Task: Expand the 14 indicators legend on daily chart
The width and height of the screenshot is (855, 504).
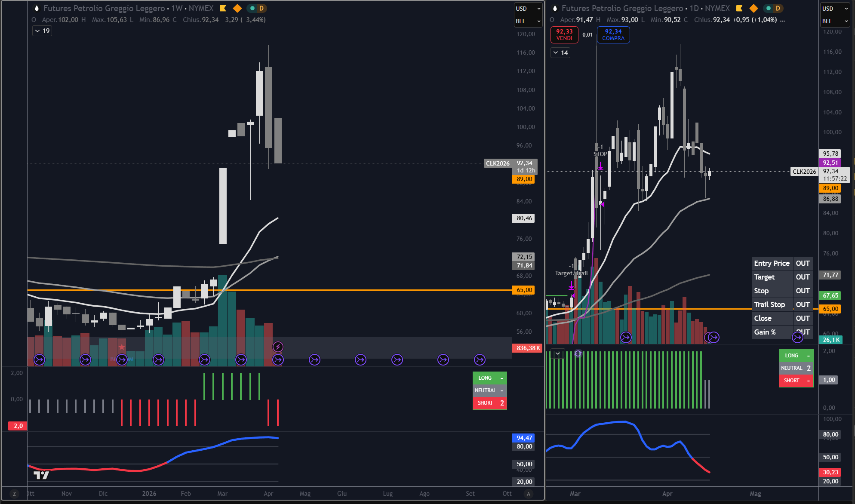Action: click(x=560, y=53)
